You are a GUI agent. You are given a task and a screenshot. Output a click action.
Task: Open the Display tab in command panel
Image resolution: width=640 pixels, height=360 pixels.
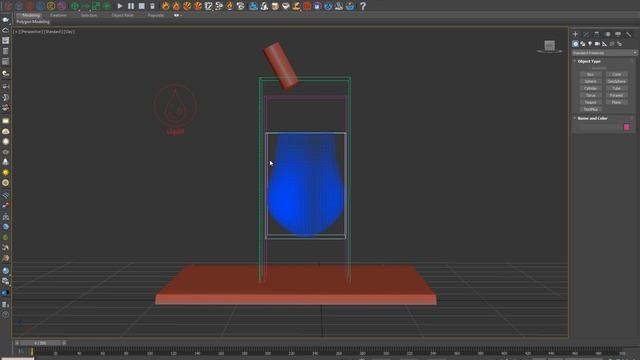pyautogui.click(x=618, y=34)
